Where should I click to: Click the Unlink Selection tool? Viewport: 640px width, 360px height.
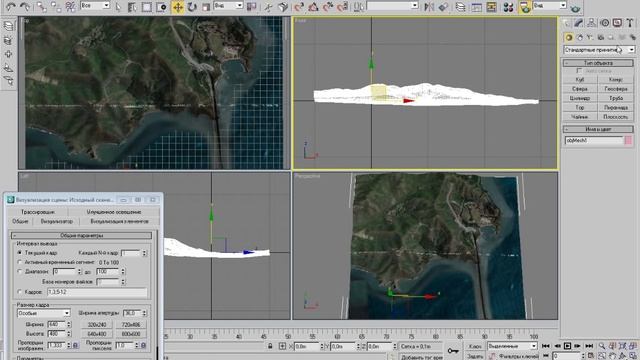56,7
